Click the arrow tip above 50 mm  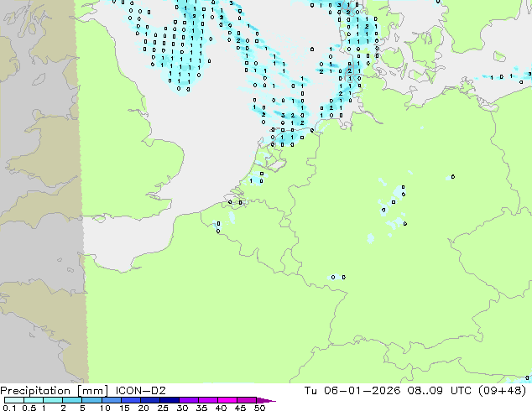[266, 400]
